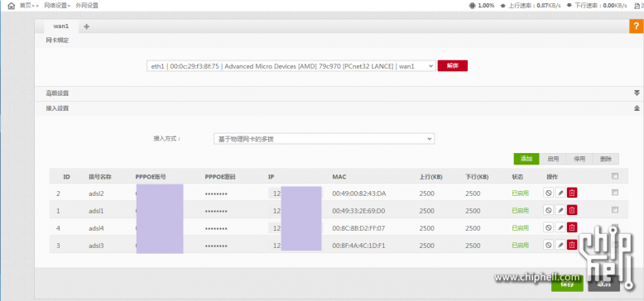Screen dimensions: 644x301
Task: Click the upload speed arrow icon
Action: (x=502, y=6)
